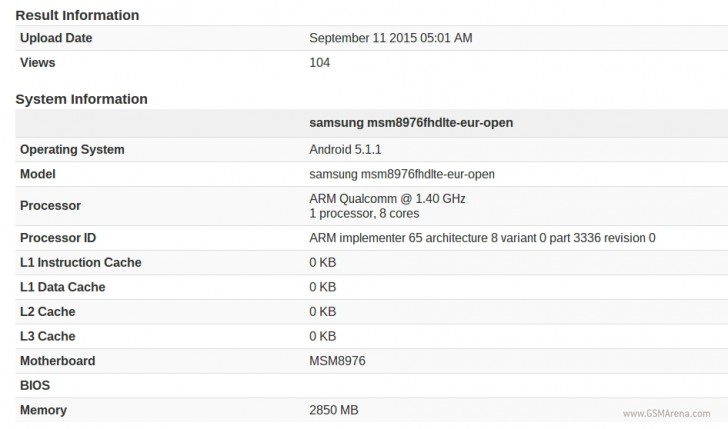
Task: Select the 1 processor, 8 cores text
Action: (x=364, y=213)
